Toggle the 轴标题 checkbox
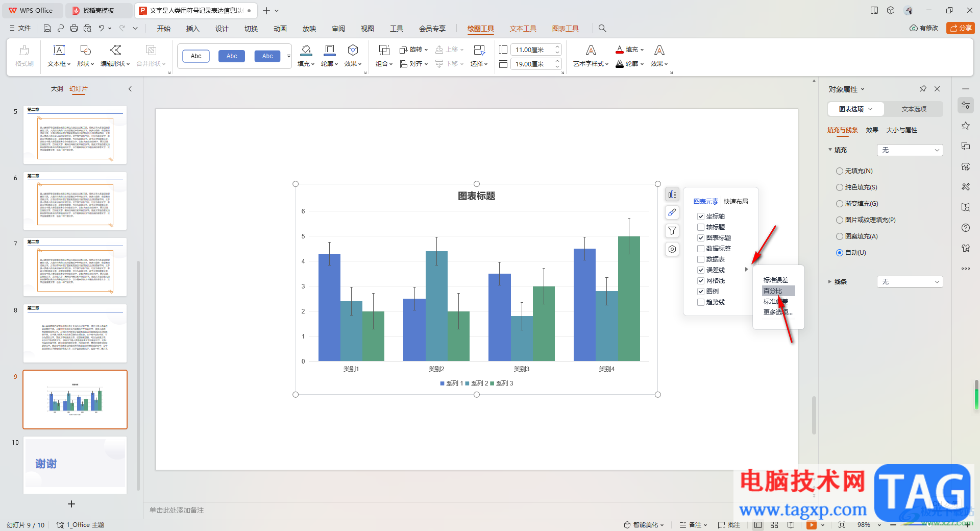 point(701,227)
